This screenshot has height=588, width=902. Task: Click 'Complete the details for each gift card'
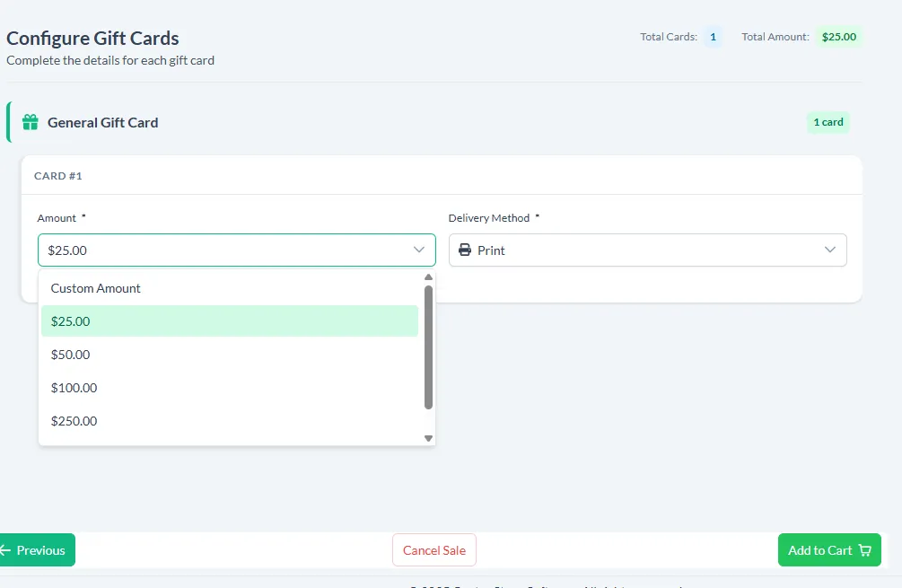(110, 60)
